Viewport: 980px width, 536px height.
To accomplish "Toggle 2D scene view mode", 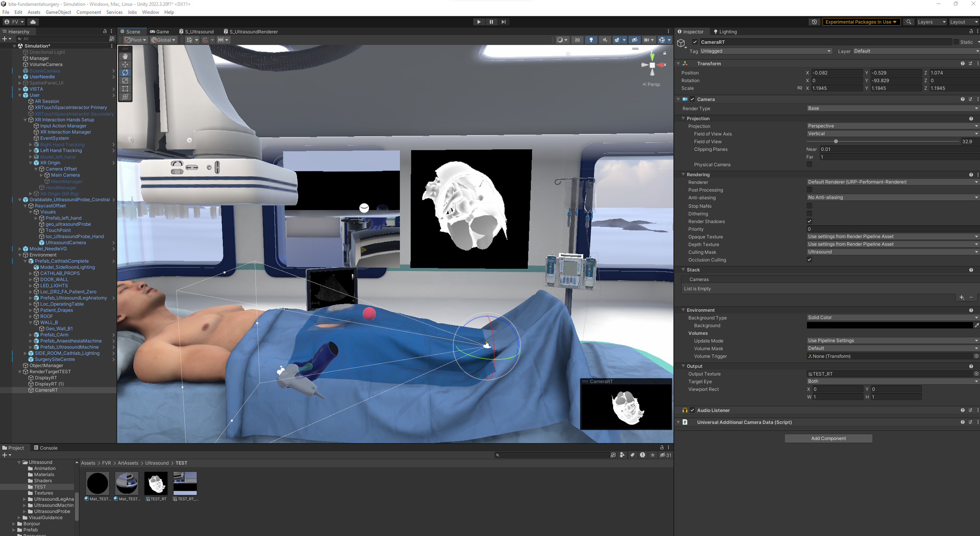I will (577, 40).
